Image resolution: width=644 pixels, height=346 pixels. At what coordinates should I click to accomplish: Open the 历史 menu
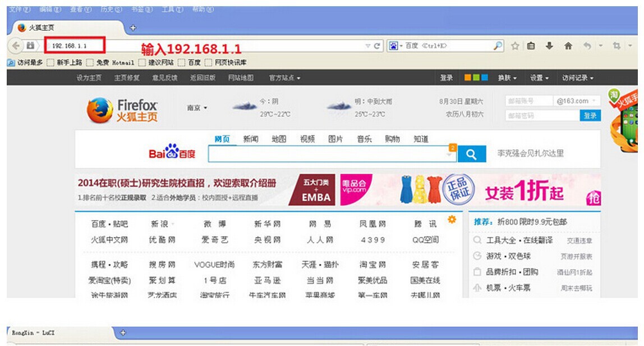tap(111, 9)
